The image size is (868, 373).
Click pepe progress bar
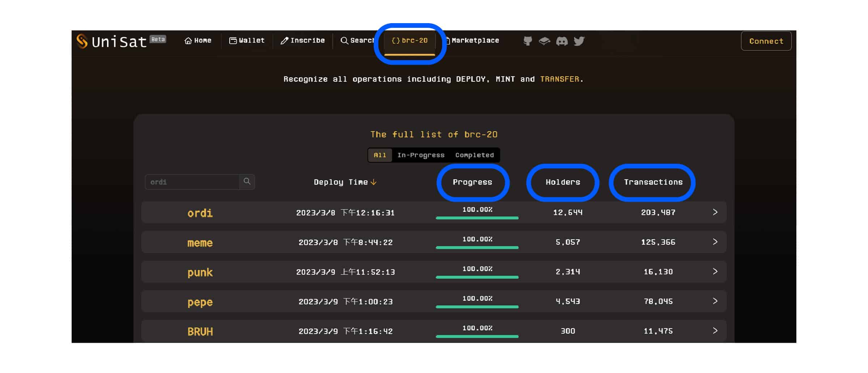[x=477, y=307]
